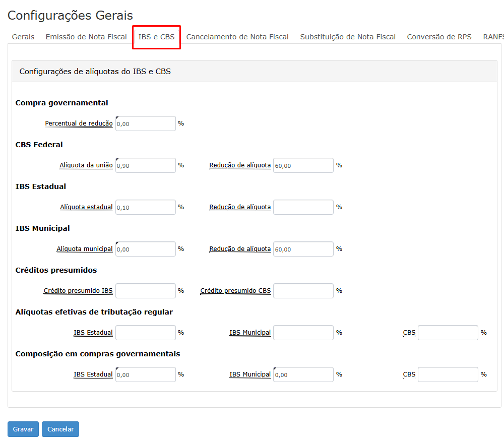504x440 pixels.
Task: Switch to Emissão de Nota Fiscal tab
Action: [86, 37]
